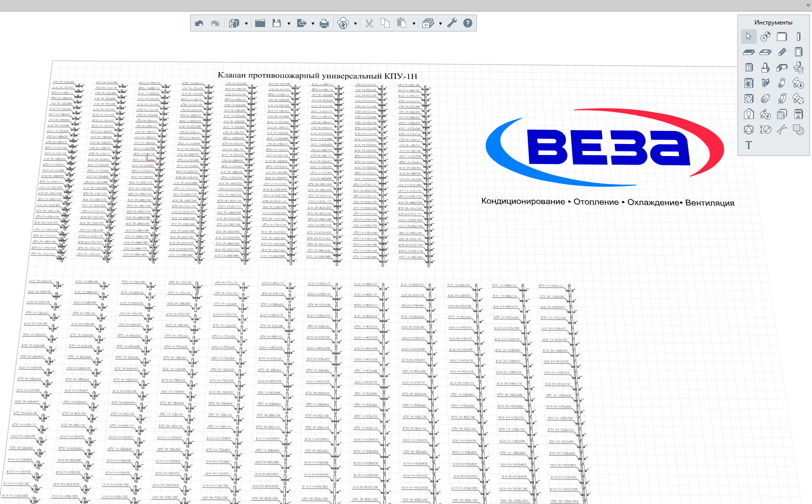
Task: Select the lighting fixture tool
Action: pyautogui.click(x=748, y=114)
